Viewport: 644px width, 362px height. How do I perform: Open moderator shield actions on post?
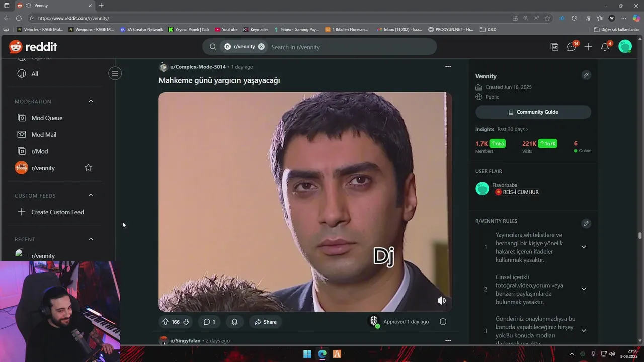[x=443, y=322]
